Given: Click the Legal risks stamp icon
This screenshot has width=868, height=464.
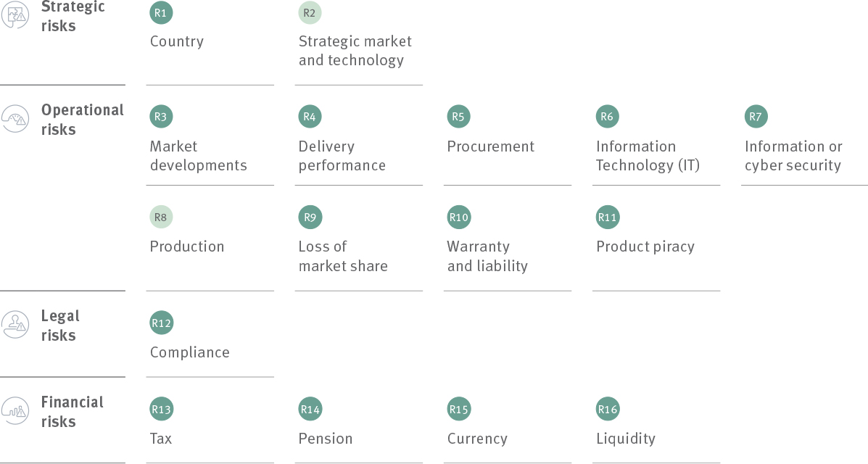Looking at the screenshot, I should pyautogui.click(x=15, y=324).
